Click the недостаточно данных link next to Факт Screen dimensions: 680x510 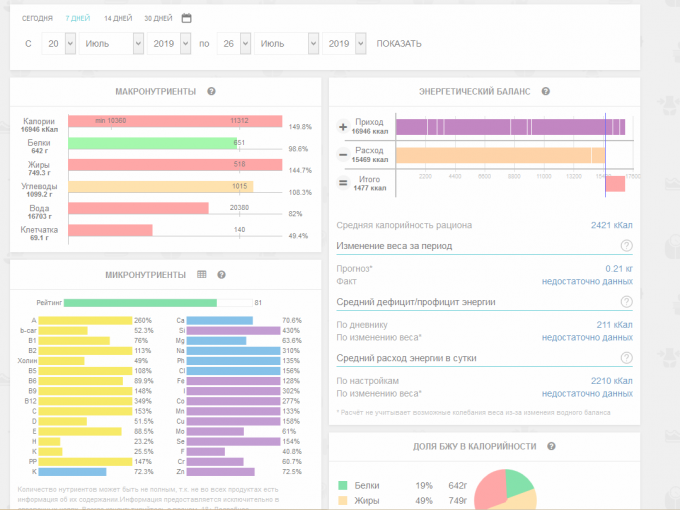pos(587,281)
